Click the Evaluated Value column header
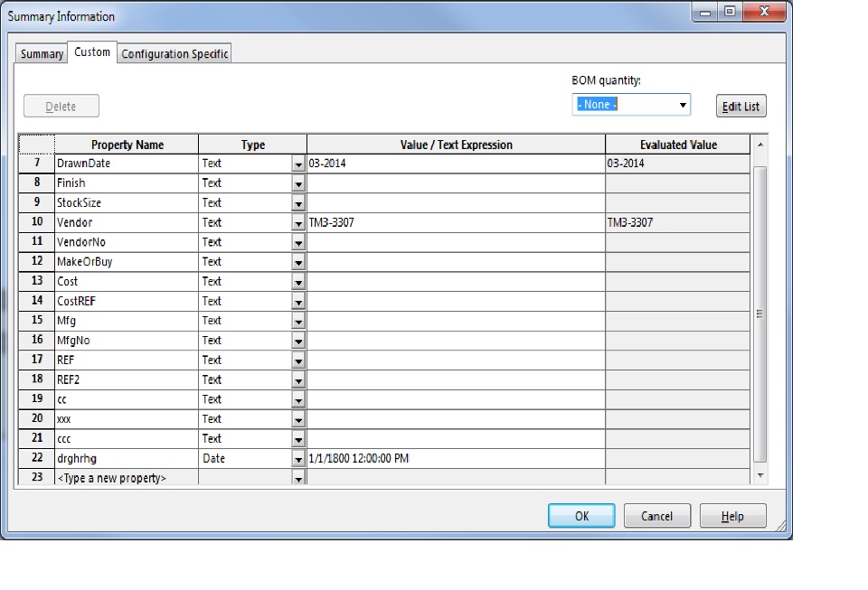This screenshot has height=590, width=868. [x=678, y=145]
